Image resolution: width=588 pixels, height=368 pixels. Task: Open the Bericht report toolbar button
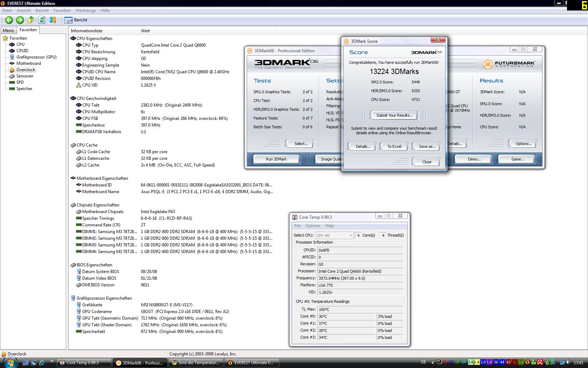coord(76,20)
